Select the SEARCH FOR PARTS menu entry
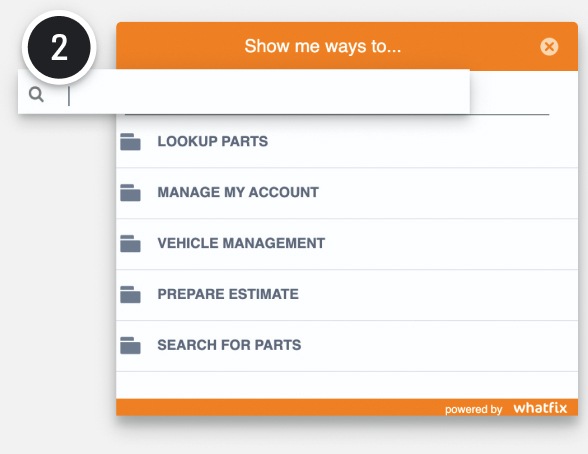The width and height of the screenshot is (588, 454). pos(347,346)
